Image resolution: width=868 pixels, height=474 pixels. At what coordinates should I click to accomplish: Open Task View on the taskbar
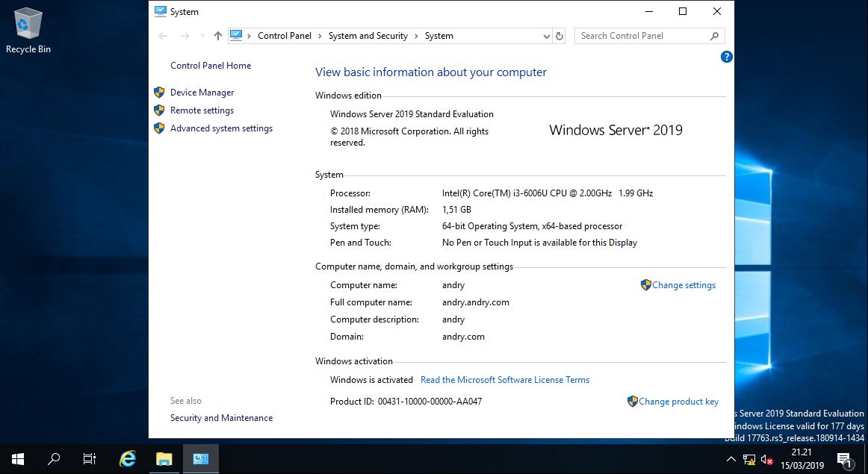click(89, 458)
